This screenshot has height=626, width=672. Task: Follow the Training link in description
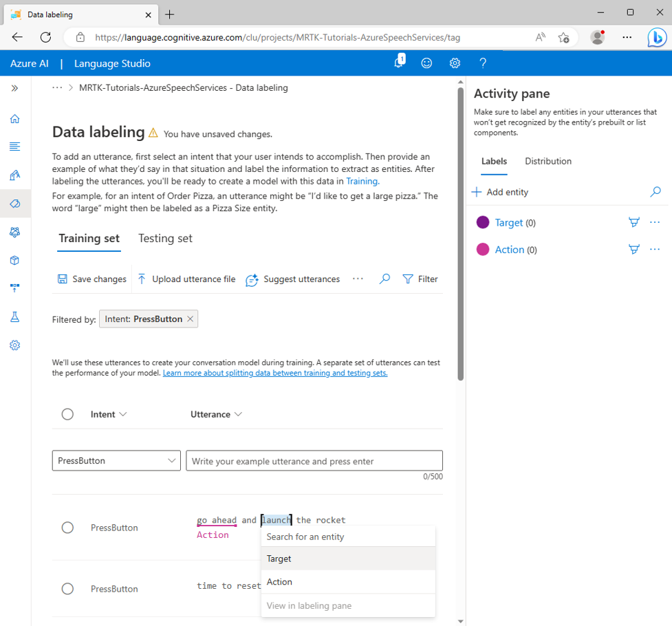pos(362,182)
